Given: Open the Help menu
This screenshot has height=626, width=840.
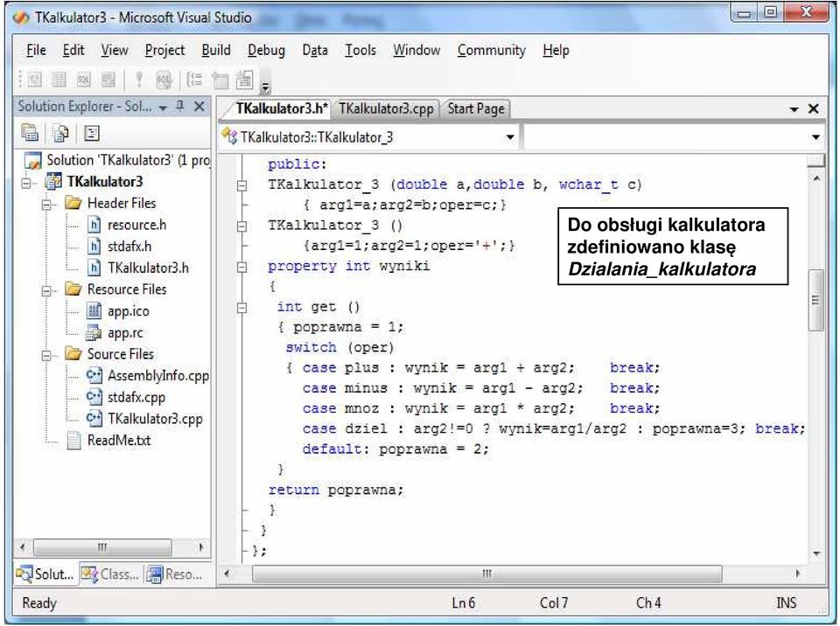Looking at the screenshot, I should pyautogui.click(x=556, y=50).
